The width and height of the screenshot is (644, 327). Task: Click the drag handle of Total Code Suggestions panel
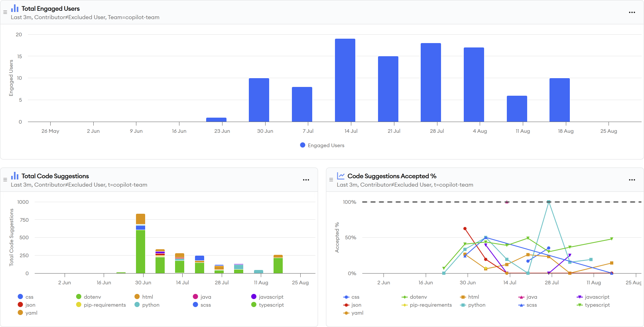(5, 180)
